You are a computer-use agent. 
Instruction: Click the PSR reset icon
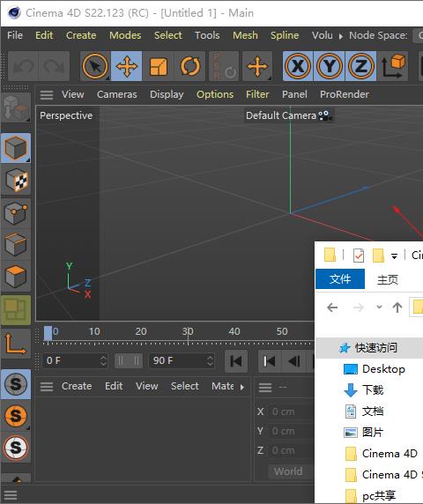(224, 67)
